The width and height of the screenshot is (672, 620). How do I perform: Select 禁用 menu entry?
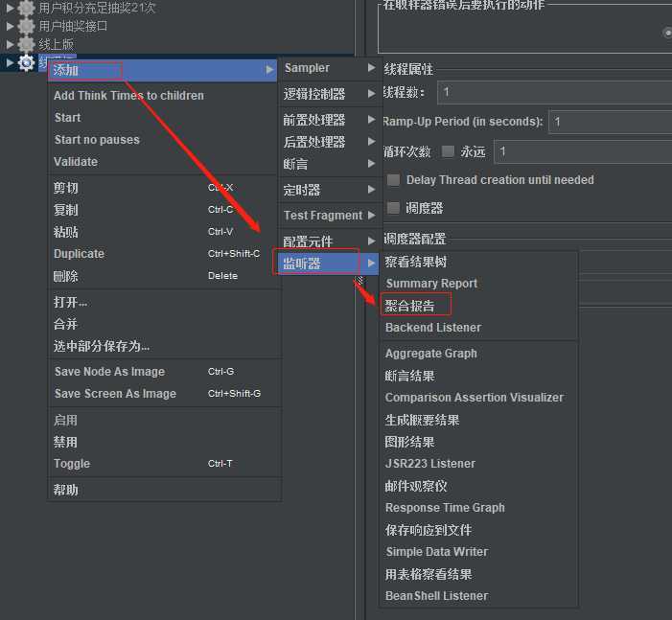(x=163, y=442)
